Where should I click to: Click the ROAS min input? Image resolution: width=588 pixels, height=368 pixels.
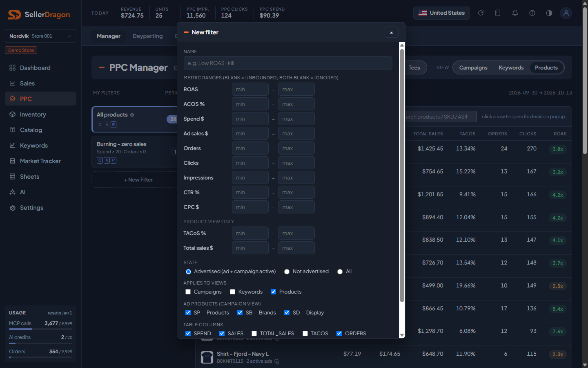coord(250,90)
